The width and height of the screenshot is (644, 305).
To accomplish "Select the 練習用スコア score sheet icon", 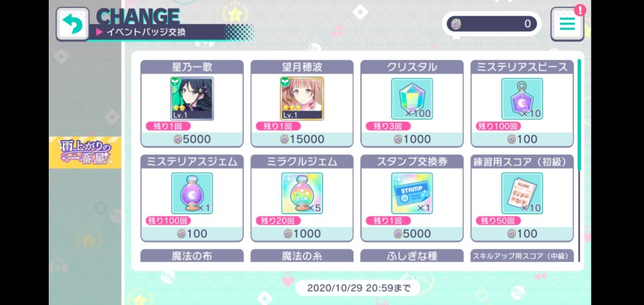I will (x=522, y=193).
